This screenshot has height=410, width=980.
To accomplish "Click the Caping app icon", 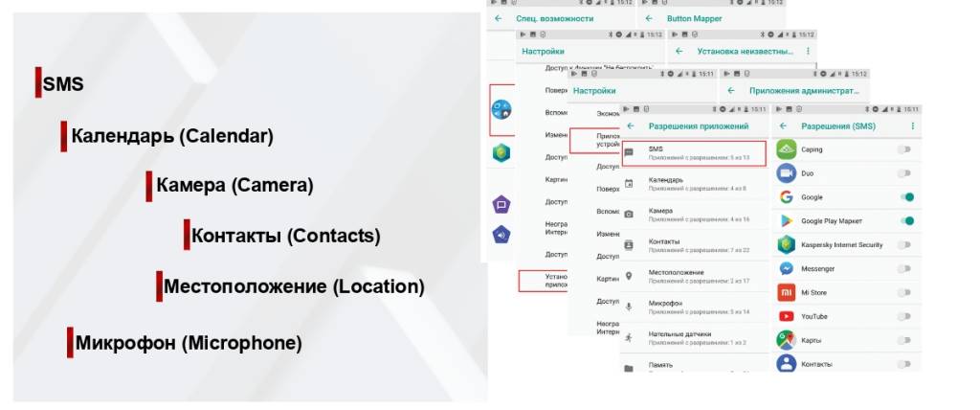I will tap(786, 149).
